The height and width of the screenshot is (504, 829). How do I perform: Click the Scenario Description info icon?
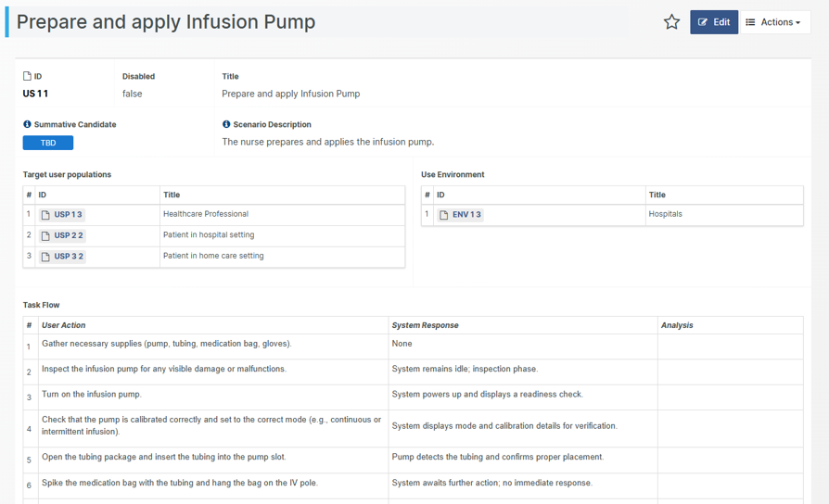pyautogui.click(x=226, y=124)
